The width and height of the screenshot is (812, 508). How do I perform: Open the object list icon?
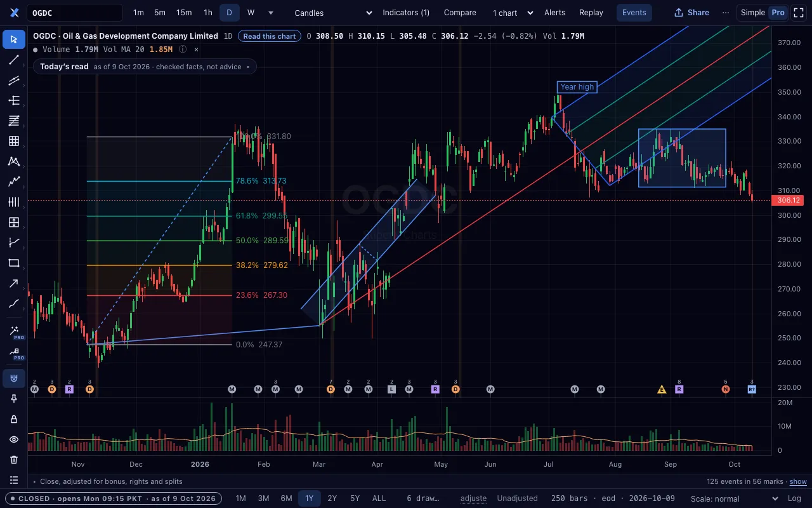point(14,480)
